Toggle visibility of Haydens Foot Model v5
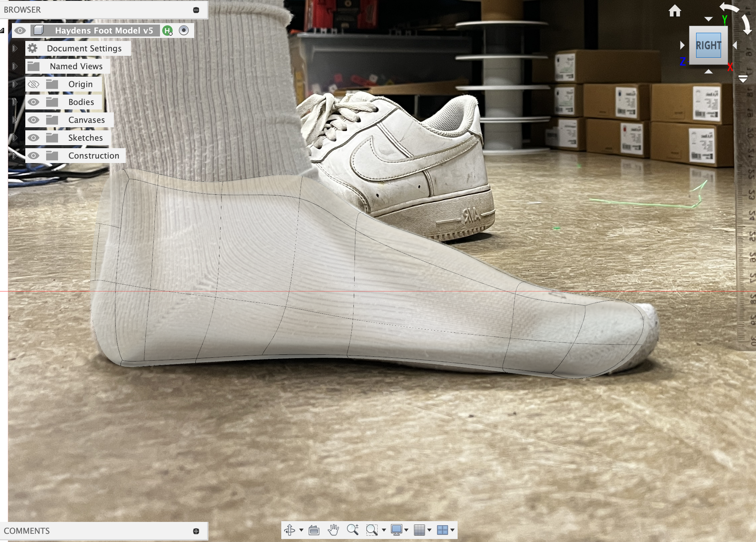Image resolution: width=756 pixels, height=542 pixels. 20,31
